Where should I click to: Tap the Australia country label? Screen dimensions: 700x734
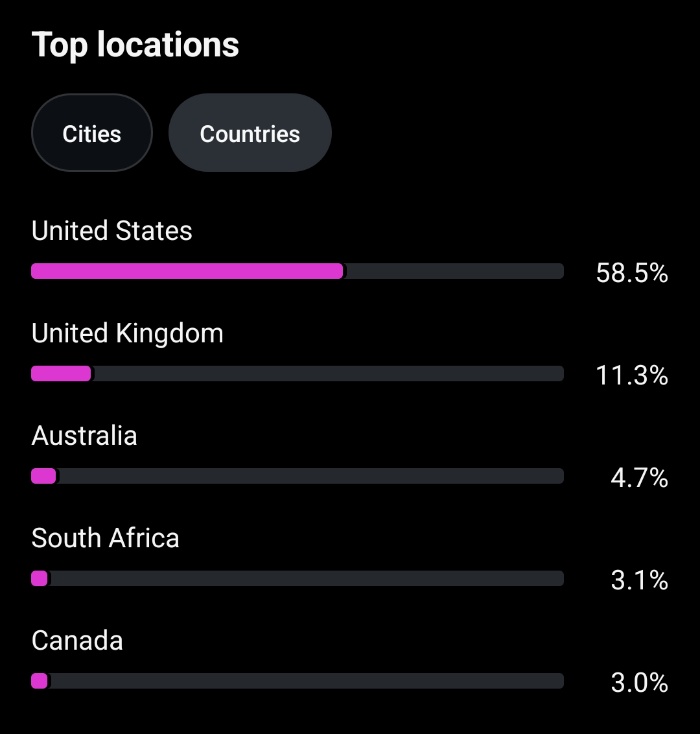(84, 436)
